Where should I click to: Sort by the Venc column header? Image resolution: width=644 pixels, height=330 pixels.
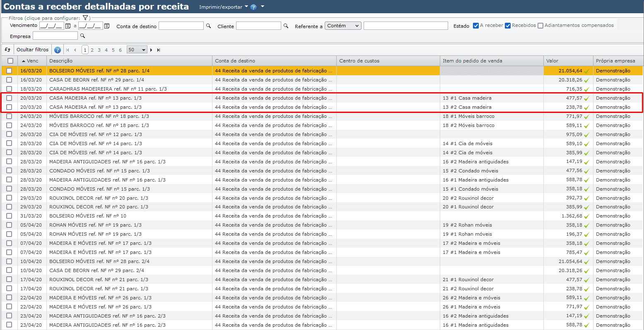pyautogui.click(x=32, y=61)
